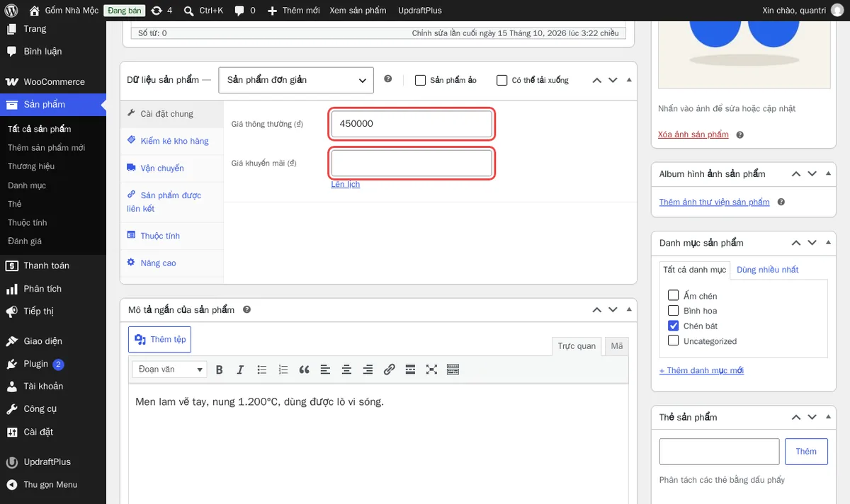Image resolution: width=850 pixels, height=504 pixels.
Task: Click the Thêm tệp button
Action: click(x=159, y=339)
